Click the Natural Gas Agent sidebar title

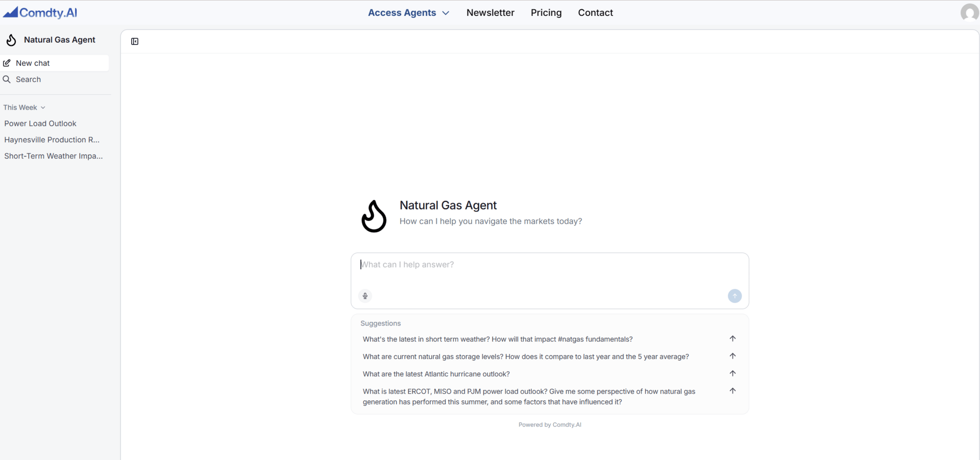[60, 40]
